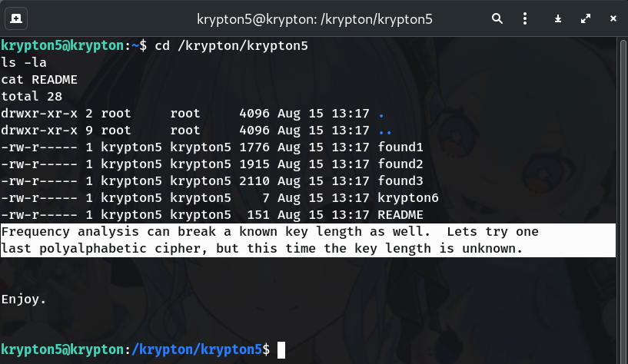Click the found2 file name
Image resolution: width=628 pixels, height=364 pixels.
click(x=400, y=164)
